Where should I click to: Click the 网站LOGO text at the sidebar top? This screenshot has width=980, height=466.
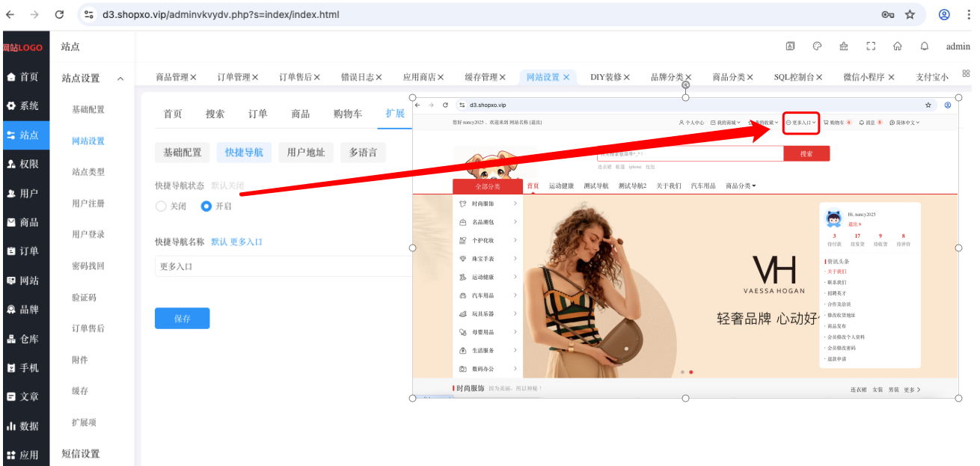(x=23, y=47)
